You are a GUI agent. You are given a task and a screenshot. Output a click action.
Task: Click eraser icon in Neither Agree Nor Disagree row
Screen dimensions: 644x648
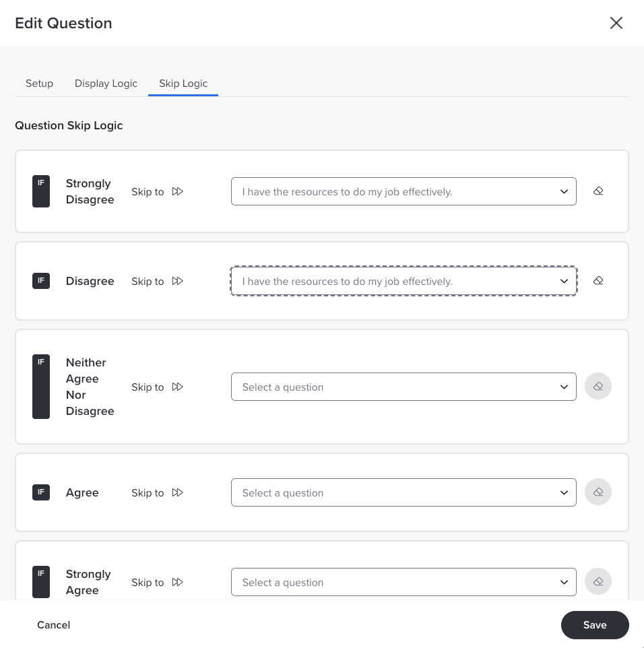[x=598, y=387]
